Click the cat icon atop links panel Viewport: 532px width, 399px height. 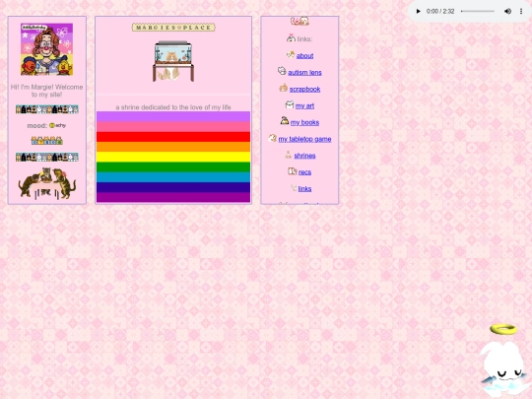[299, 22]
